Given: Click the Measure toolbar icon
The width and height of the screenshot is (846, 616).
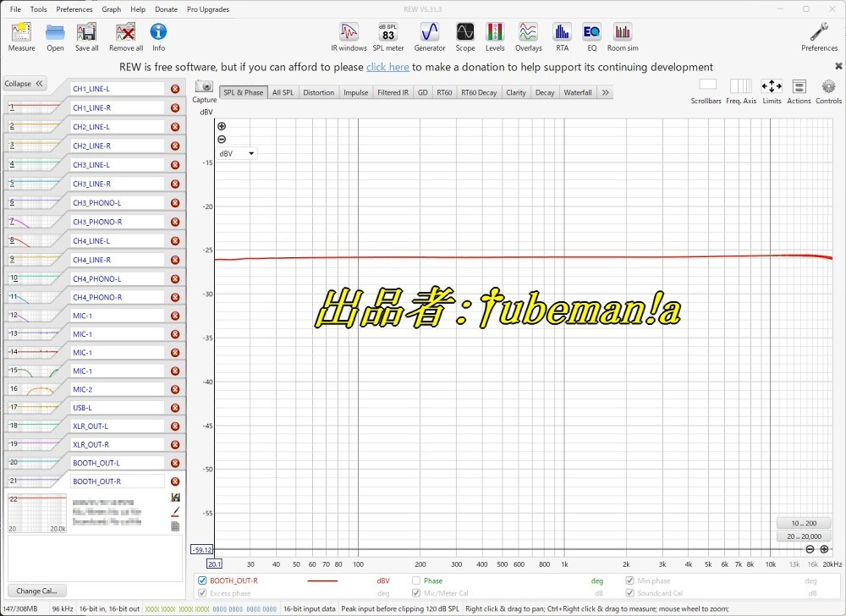Looking at the screenshot, I should 22,37.
